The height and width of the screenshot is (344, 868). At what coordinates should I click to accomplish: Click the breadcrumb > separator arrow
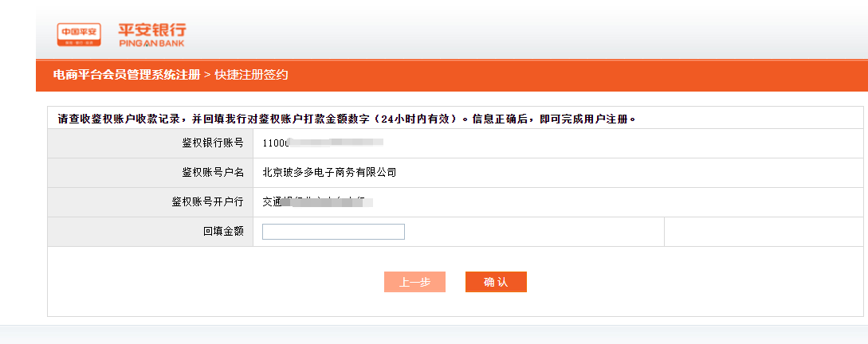207,75
